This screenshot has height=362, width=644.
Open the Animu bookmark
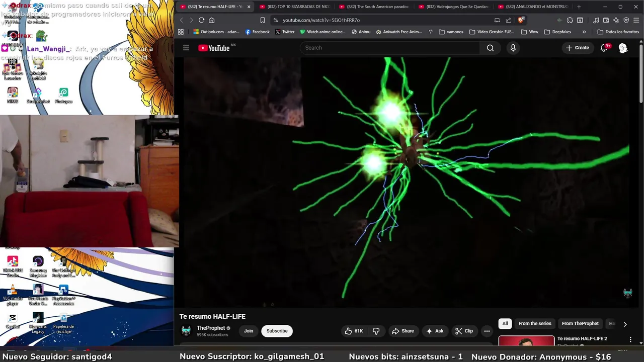361,32
